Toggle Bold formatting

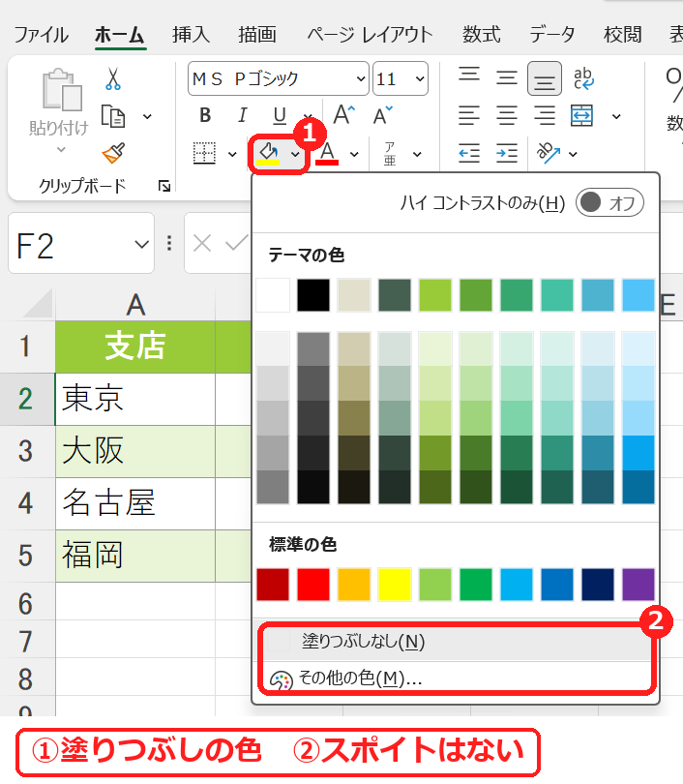pyautogui.click(x=205, y=115)
